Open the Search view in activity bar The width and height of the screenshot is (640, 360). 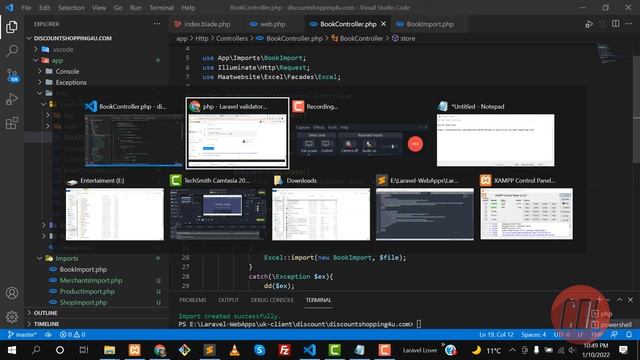click(12, 51)
